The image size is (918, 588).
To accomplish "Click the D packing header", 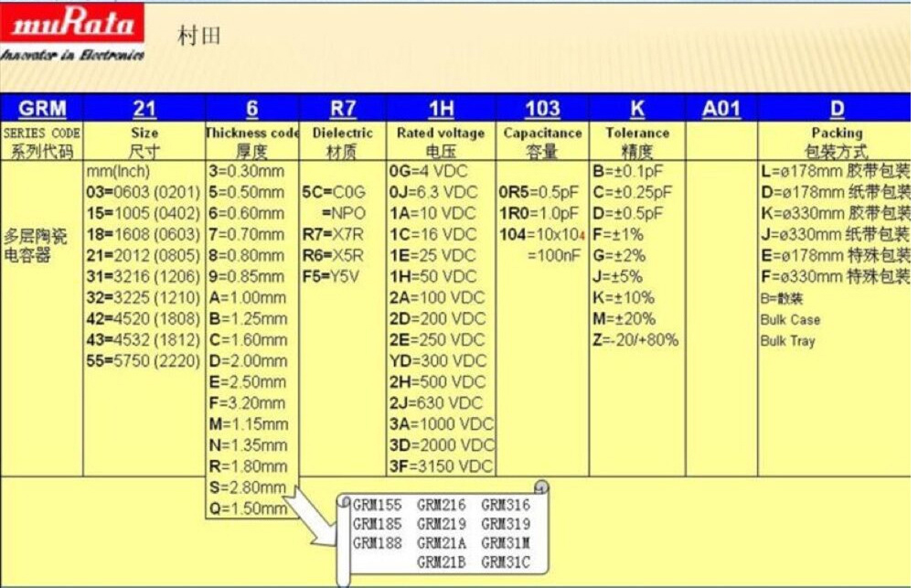I will click(838, 109).
